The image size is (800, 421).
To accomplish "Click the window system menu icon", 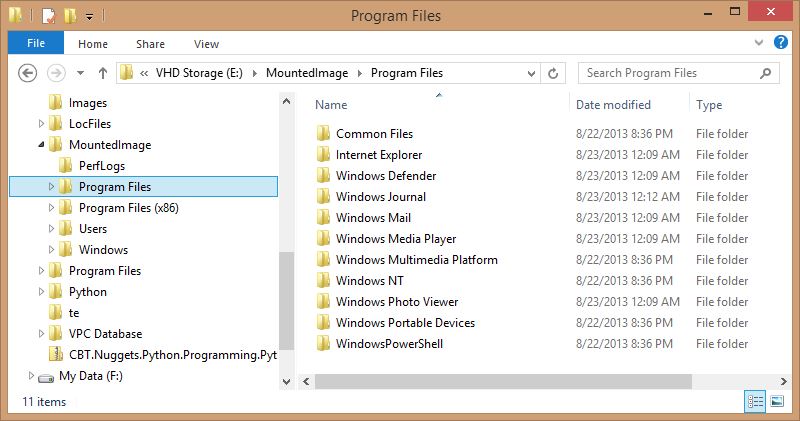I will click(x=15, y=15).
